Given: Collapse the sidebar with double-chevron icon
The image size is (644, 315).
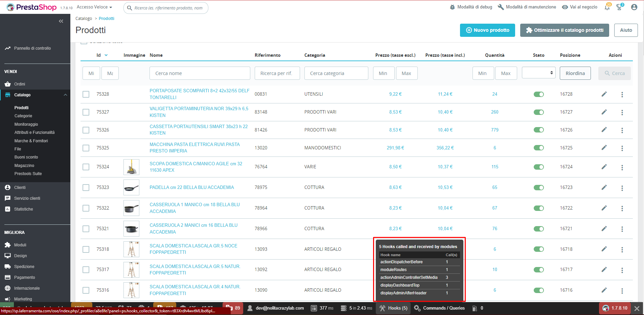Looking at the screenshot, I should [61, 21].
